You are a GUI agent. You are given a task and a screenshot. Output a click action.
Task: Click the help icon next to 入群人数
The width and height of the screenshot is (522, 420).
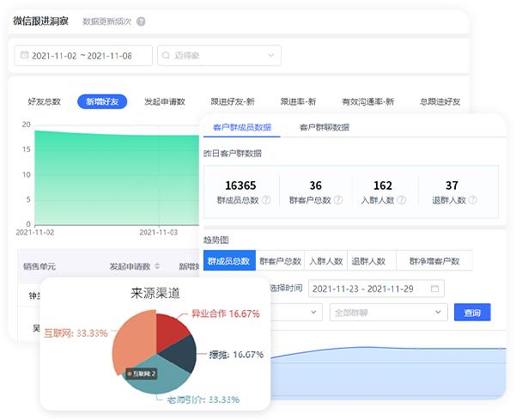(x=402, y=200)
